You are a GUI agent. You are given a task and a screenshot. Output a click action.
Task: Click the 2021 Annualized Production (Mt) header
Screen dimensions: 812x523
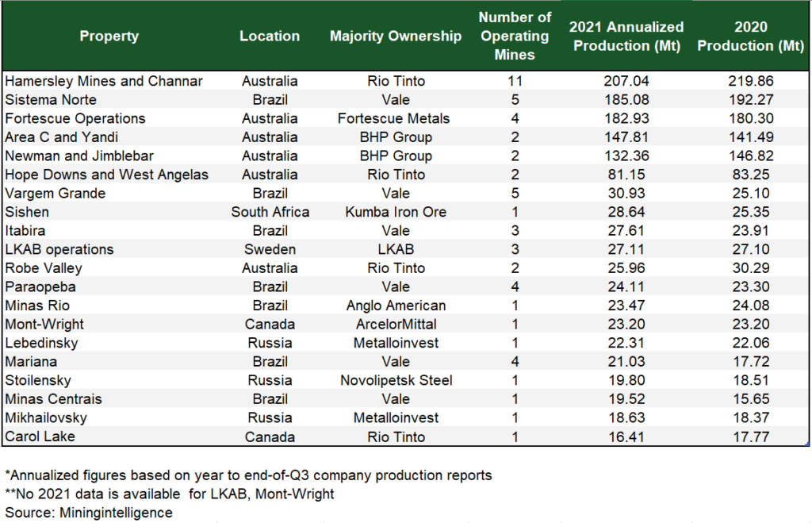pyautogui.click(x=626, y=37)
